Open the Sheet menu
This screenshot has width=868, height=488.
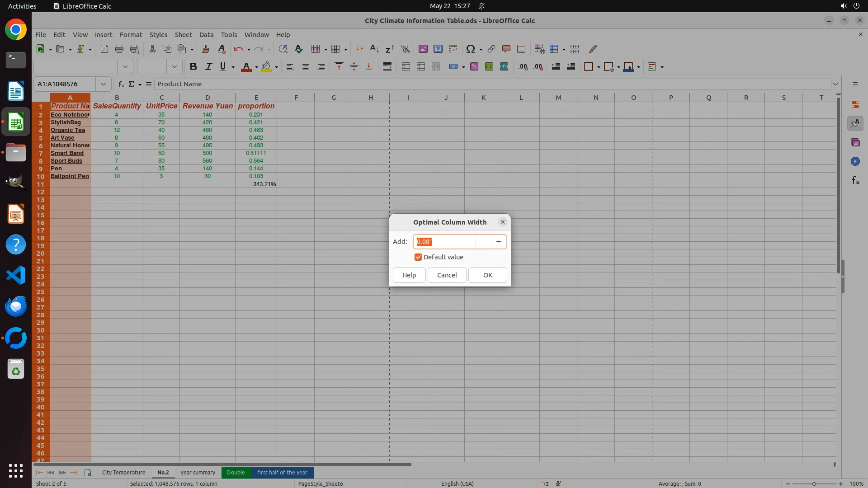[183, 35]
